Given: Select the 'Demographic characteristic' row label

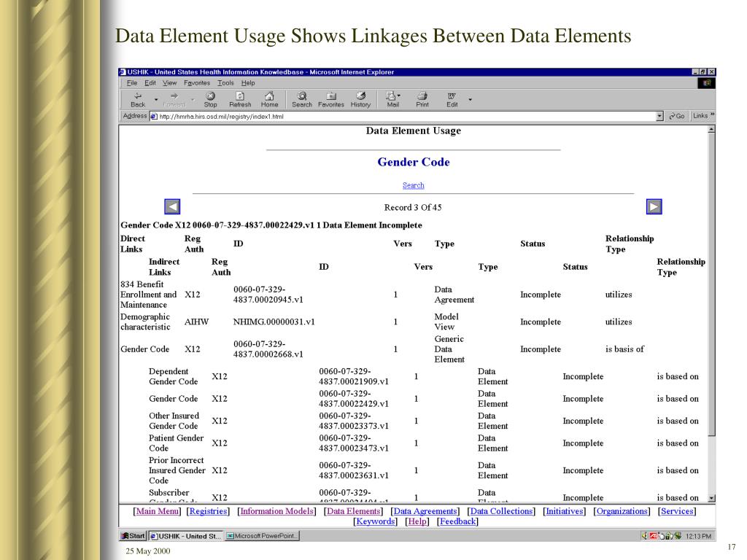Looking at the screenshot, I should pyautogui.click(x=145, y=322).
